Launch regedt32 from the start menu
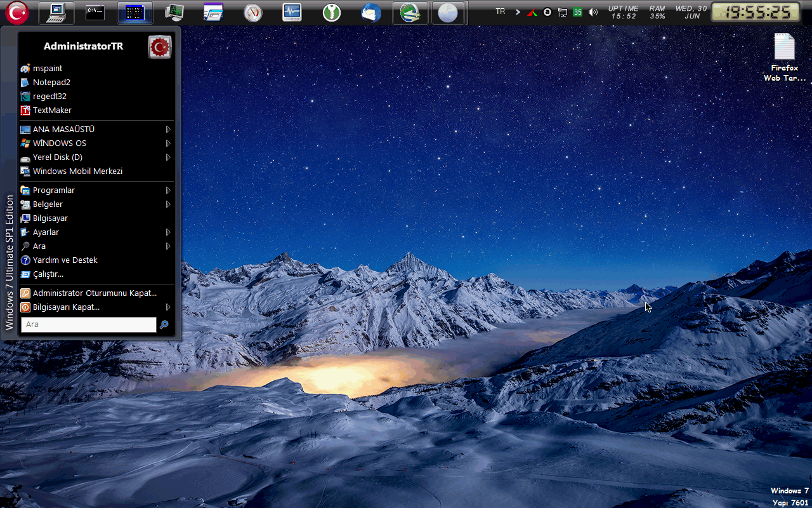812x508 pixels. pos(97,96)
